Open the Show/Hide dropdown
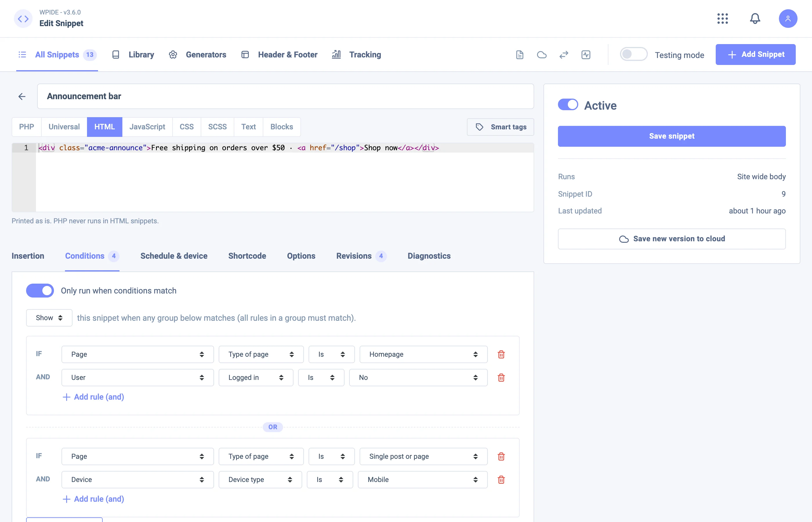This screenshot has width=812, height=522. tap(49, 318)
